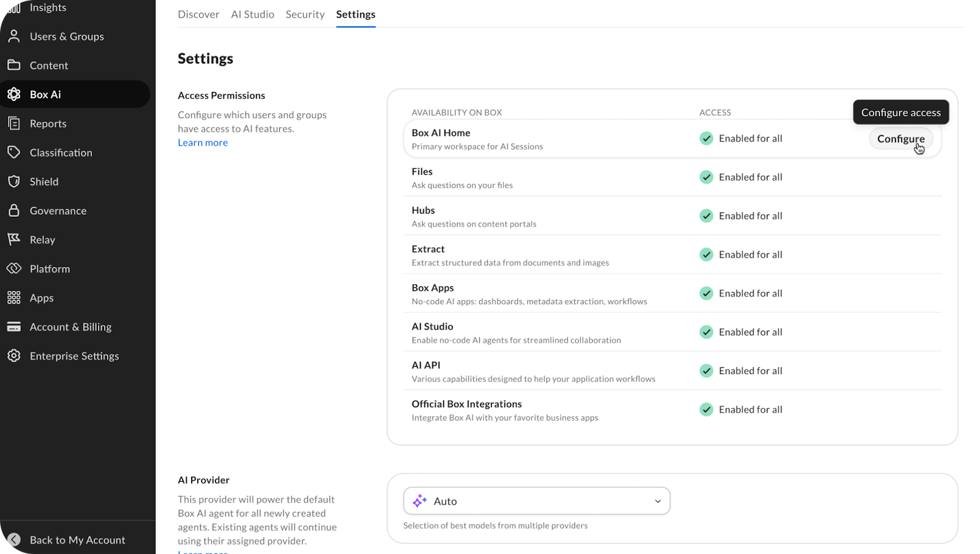Screen dimensions: 980x554
Task: Open the Shield icon in sidebar
Action: click(x=13, y=181)
